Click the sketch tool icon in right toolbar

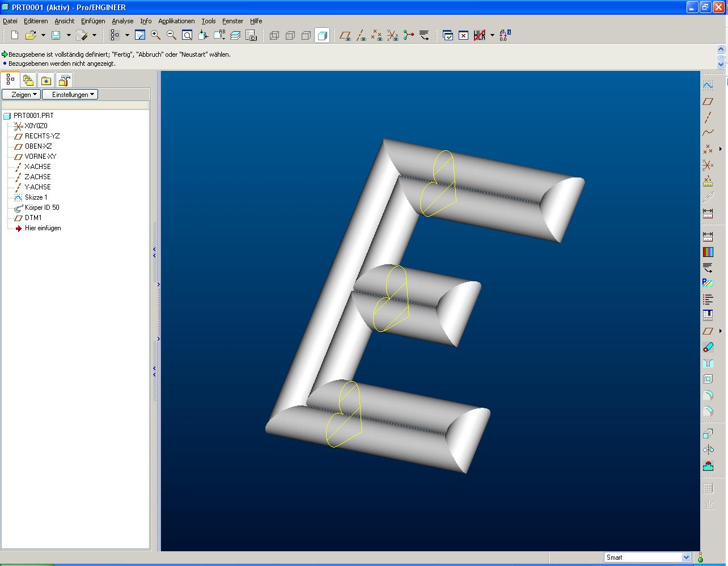tap(708, 85)
